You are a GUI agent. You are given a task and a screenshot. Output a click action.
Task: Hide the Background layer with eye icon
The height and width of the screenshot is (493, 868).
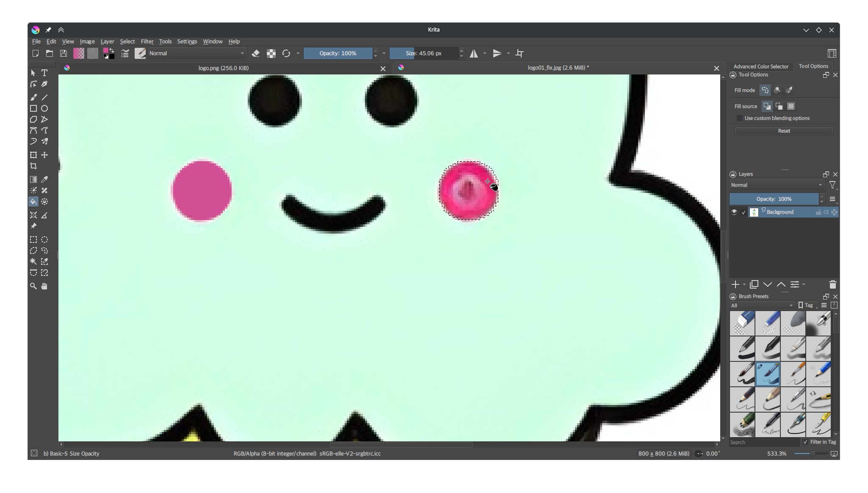[x=734, y=212]
